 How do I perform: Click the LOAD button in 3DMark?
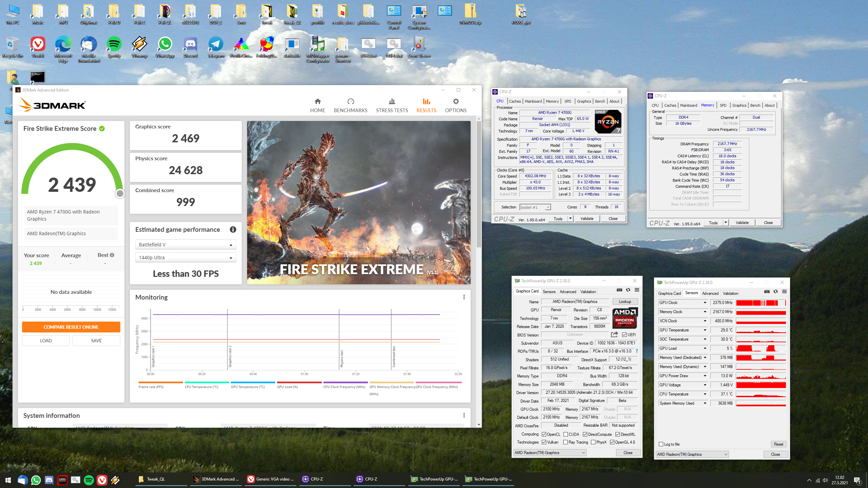pos(46,341)
